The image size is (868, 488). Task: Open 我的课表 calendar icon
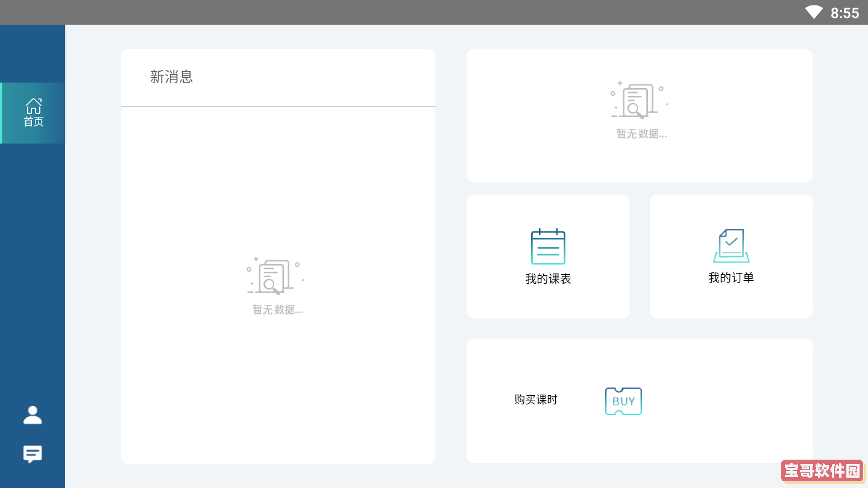548,246
